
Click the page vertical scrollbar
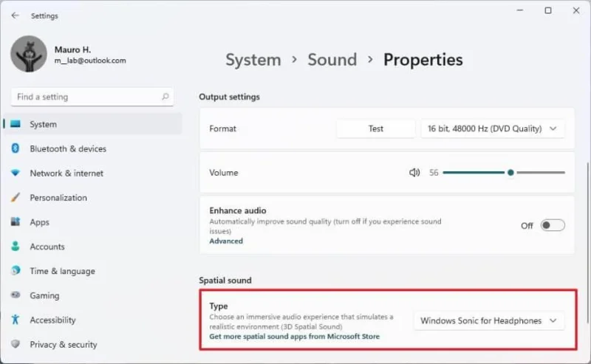pyautogui.click(x=588, y=242)
